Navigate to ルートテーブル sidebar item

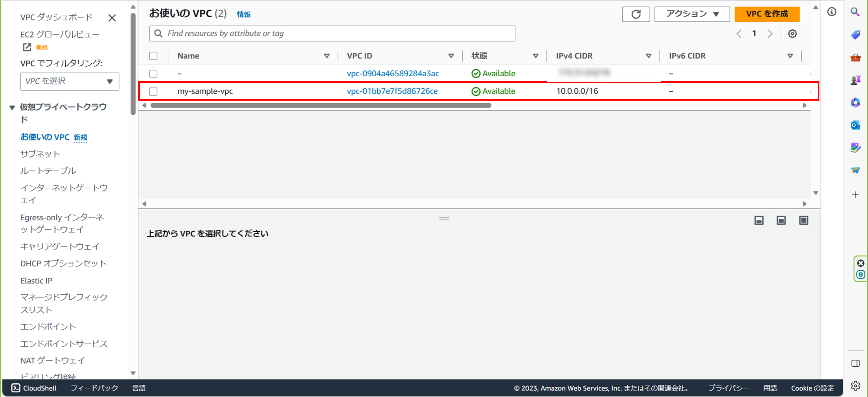pos(48,171)
